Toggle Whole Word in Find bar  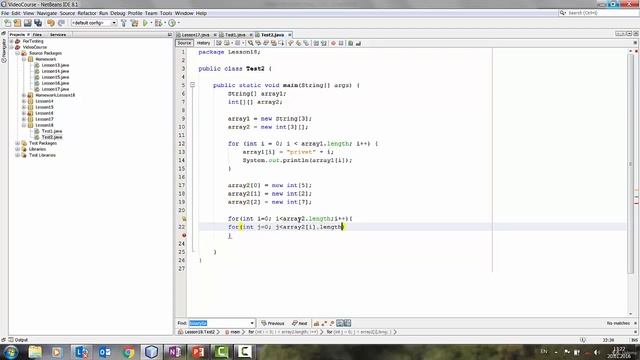click(x=324, y=323)
